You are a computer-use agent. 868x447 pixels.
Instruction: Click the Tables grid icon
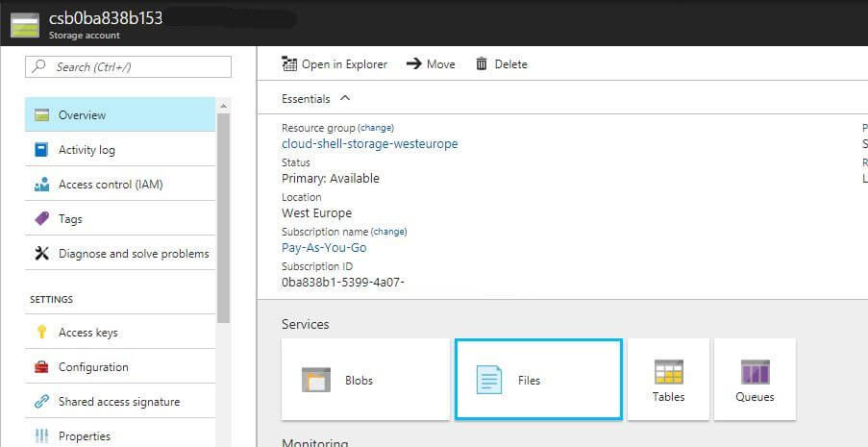point(669,372)
